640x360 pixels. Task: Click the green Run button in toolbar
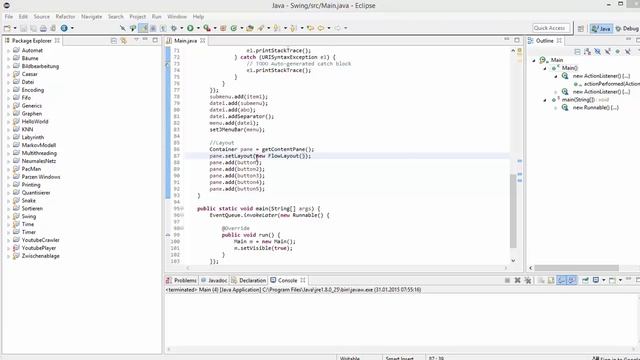tap(190, 28)
